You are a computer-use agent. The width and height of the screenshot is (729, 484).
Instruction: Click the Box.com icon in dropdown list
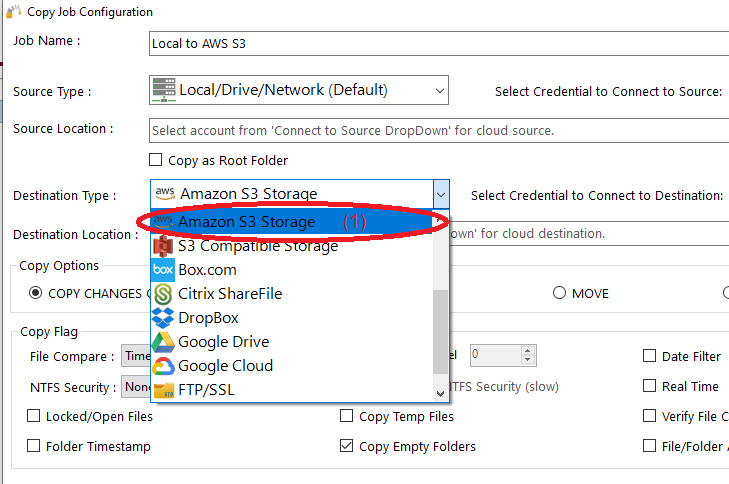(163, 270)
